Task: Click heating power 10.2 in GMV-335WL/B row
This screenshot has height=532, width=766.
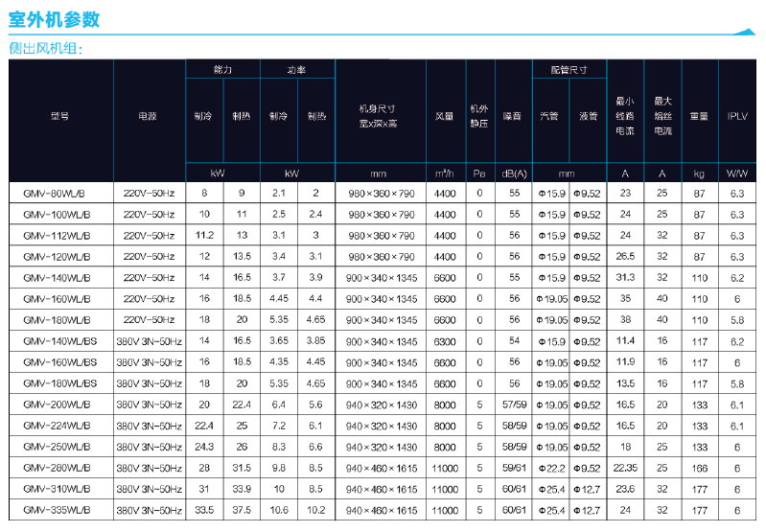Action: click(x=316, y=510)
